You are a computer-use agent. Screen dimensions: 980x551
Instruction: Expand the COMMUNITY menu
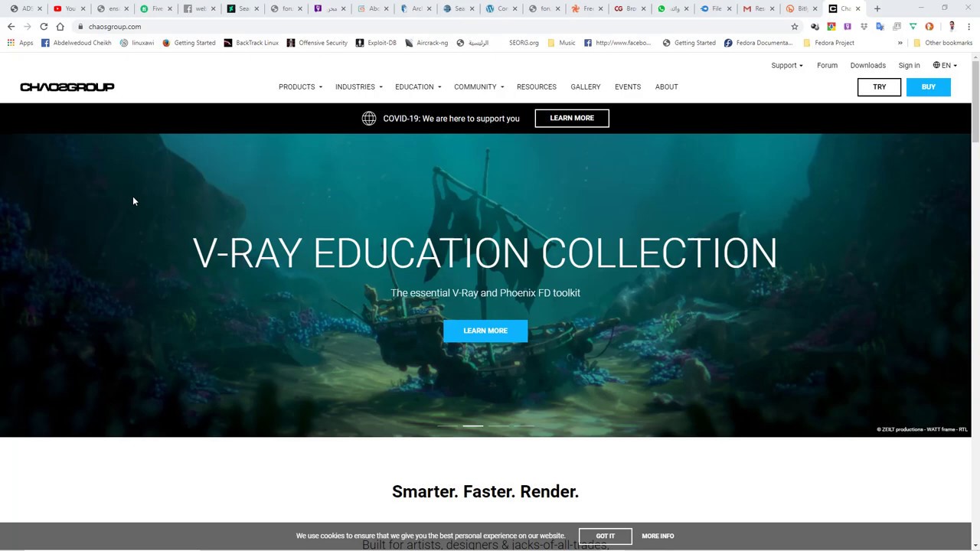click(479, 87)
